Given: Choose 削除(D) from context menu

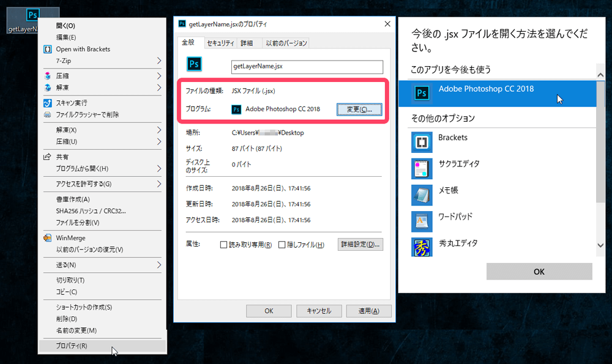Looking at the screenshot, I should click(x=102, y=319).
